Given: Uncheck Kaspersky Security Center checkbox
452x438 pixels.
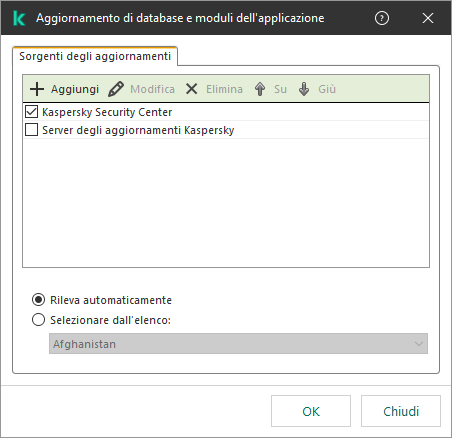Looking at the screenshot, I should point(31,112).
